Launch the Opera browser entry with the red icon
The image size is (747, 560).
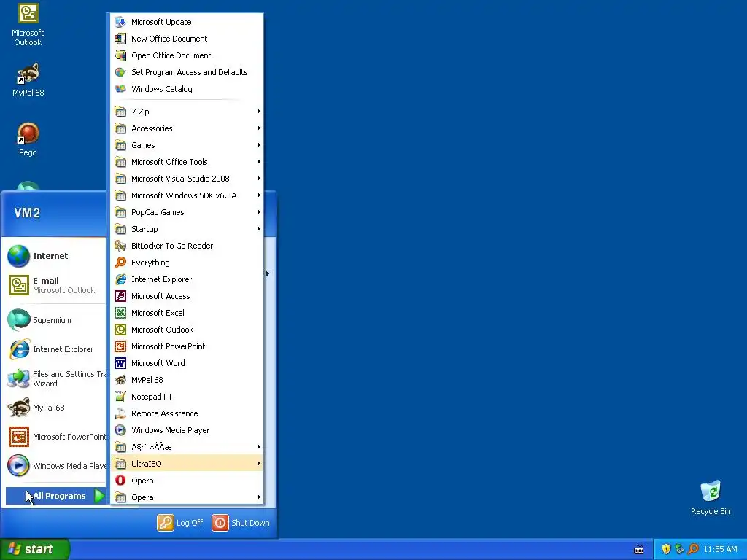187,481
